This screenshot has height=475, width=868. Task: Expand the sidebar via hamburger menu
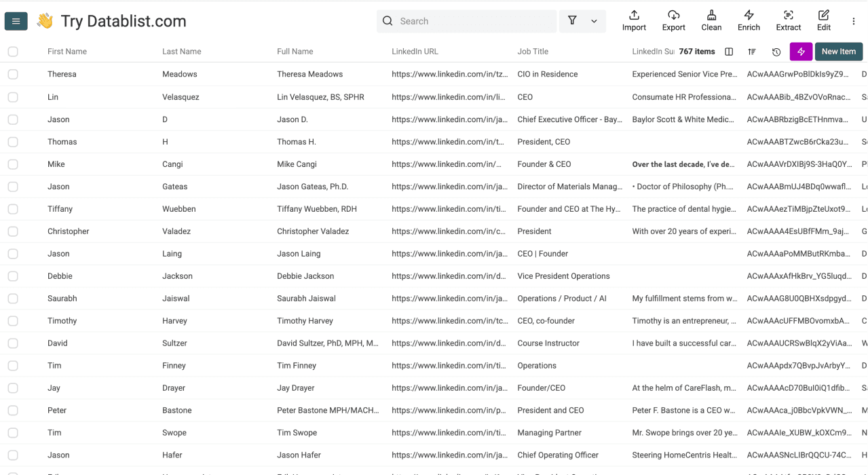tap(16, 21)
